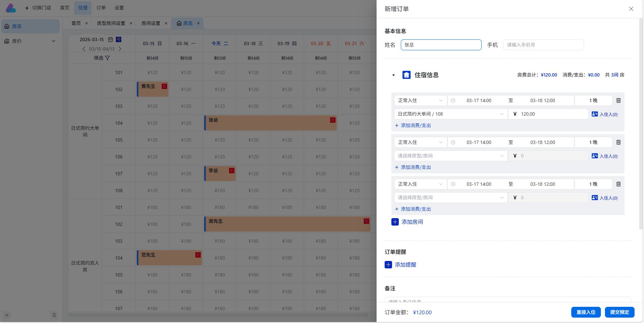The image size is (644, 323).
Task: Click the 提交预定 button
Action: click(x=619, y=312)
